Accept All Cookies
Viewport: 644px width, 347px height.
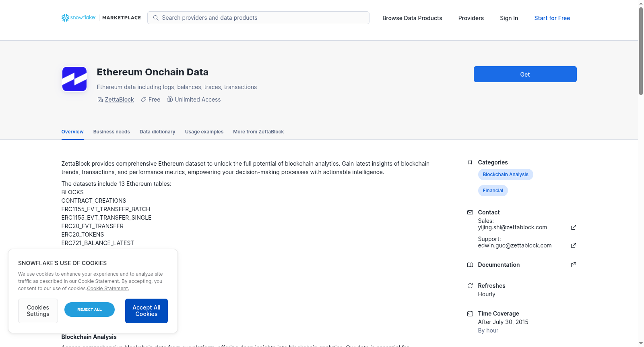click(x=147, y=311)
